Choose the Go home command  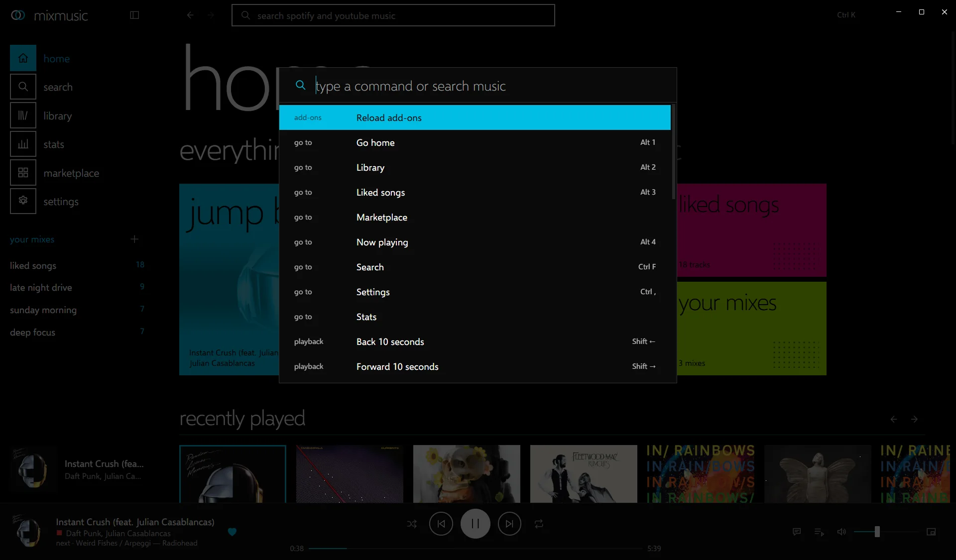[x=475, y=142]
